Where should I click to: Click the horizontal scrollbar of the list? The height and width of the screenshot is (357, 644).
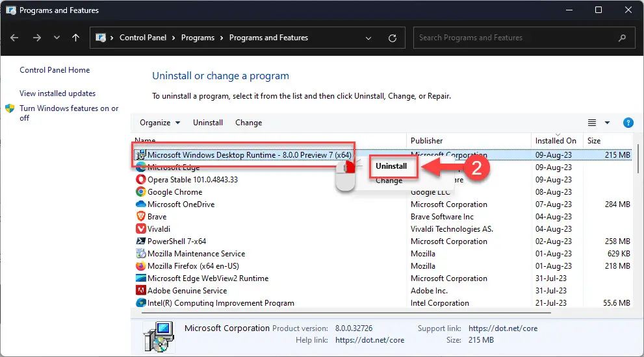[346, 313]
